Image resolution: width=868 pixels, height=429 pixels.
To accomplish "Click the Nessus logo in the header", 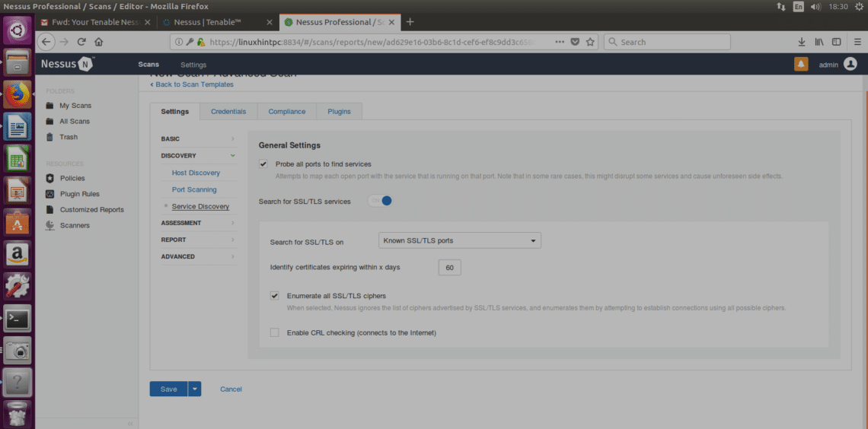I will (x=67, y=64).
